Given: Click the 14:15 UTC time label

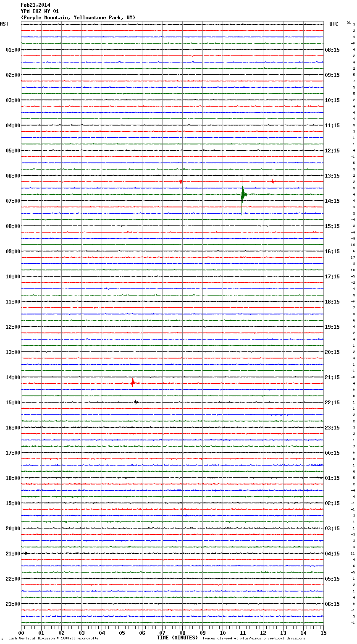Looking at the screenshot, I should (x=332, y=201).
